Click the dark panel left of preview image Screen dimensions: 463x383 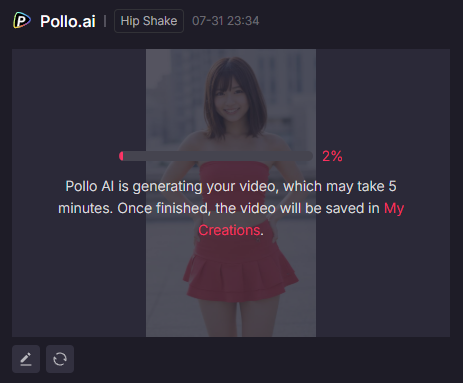[79, 193]
